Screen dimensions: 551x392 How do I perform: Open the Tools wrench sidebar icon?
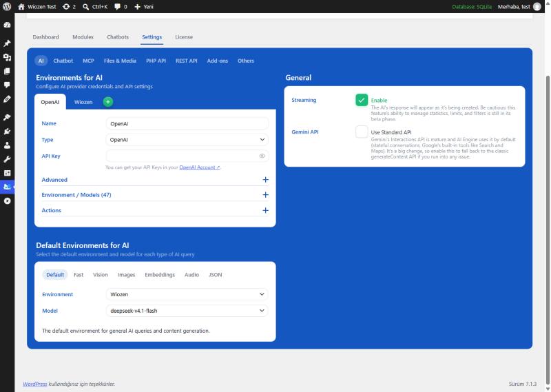pyautogui.click(x=7, y=159)
